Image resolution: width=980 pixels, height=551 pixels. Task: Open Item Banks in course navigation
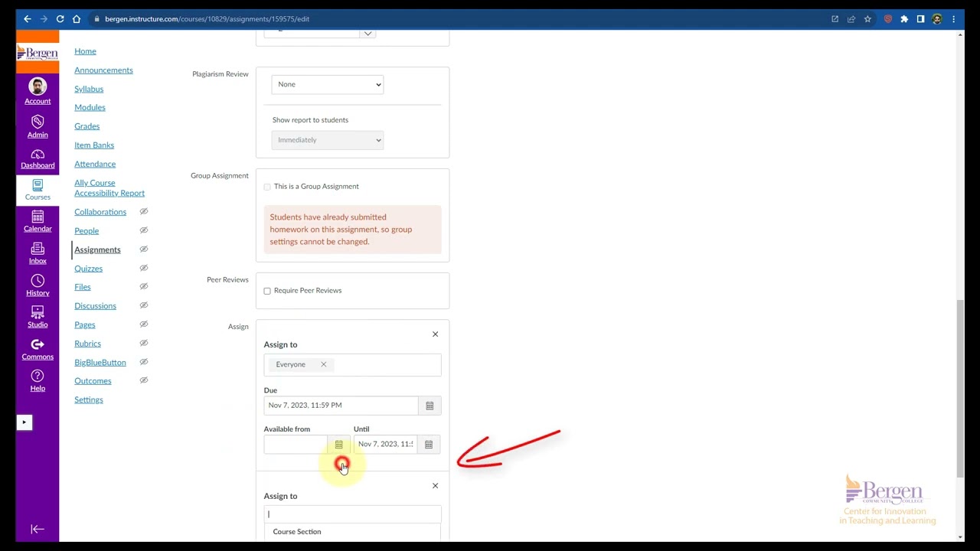tap(94, 145)
